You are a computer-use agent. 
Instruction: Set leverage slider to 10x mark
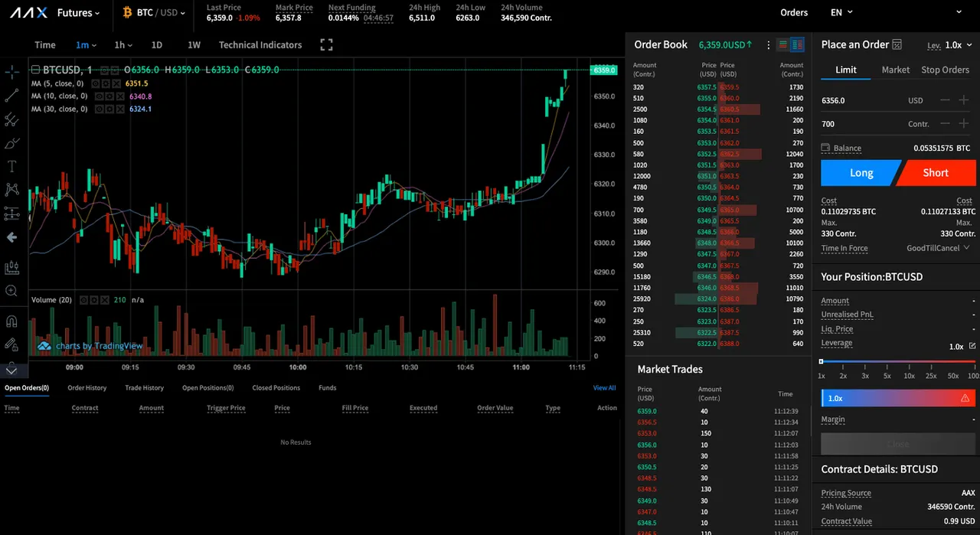point(909,376)
